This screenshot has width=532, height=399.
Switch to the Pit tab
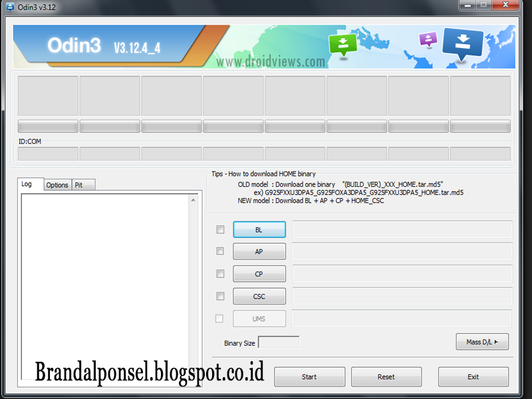click(84, 185)
